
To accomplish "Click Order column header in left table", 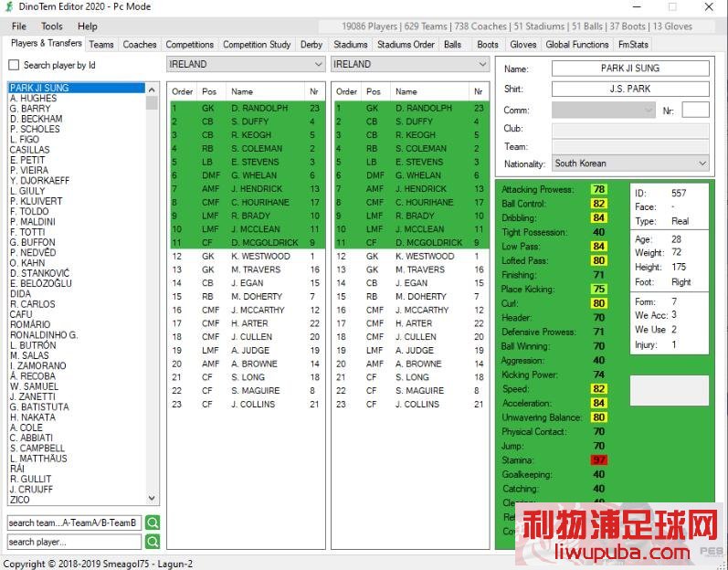I will pyautogui.click(x=182, y=91).
